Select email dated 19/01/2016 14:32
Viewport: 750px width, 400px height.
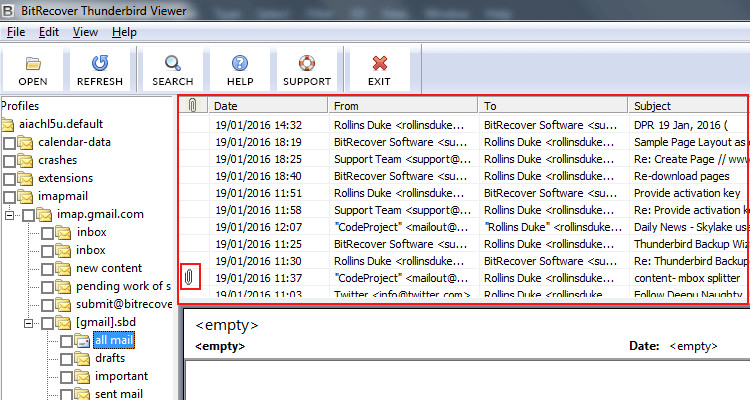pos(463,125)
